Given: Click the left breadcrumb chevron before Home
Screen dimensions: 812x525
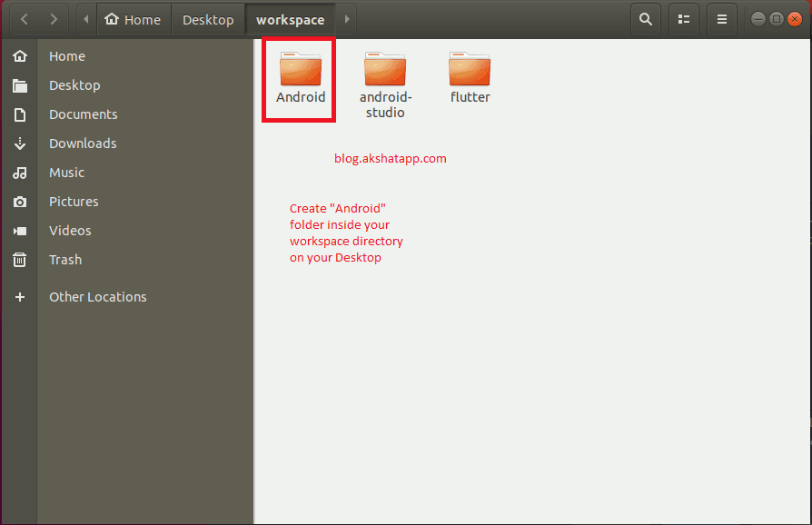Looking at the screenshot, I should (x=84, y=18).
